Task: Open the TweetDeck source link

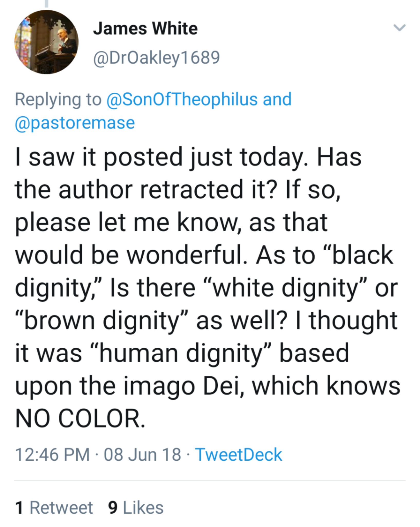Action: [239, 454]
